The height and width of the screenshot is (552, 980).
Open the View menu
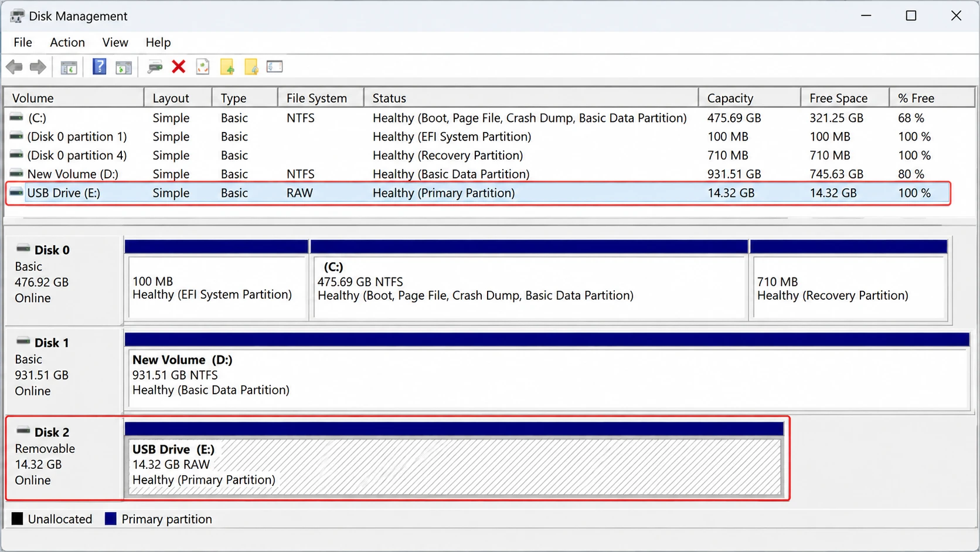coord(115,42)
